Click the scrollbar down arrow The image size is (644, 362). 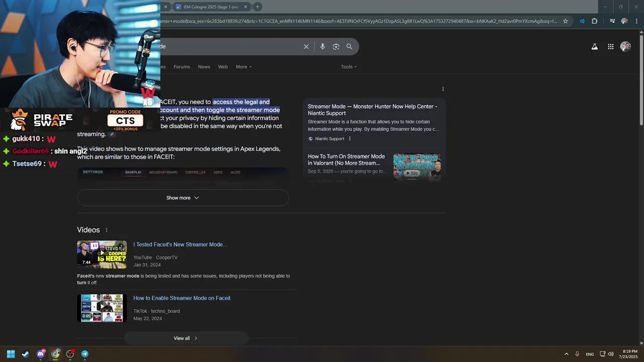641,343
